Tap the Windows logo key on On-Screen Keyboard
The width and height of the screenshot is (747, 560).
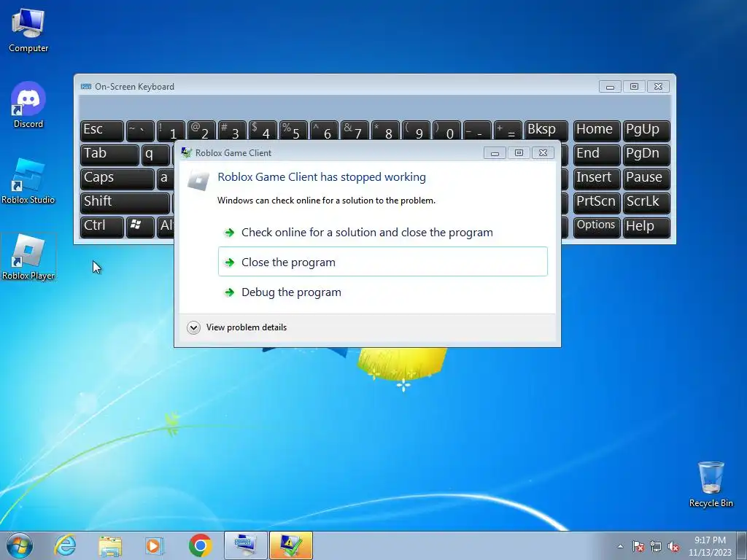(x=140, y=227)
